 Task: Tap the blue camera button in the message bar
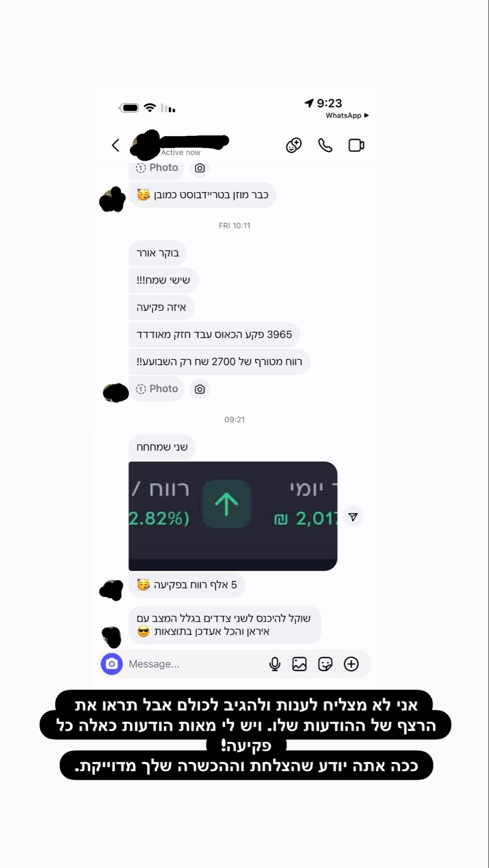(x=112, y=664)
